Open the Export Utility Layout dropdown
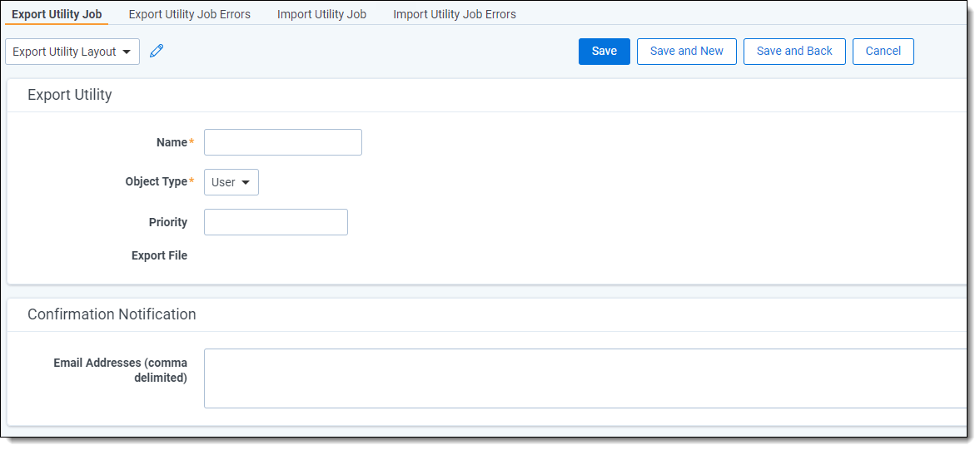This screenshot has width=980, height=450. (72, 52)
